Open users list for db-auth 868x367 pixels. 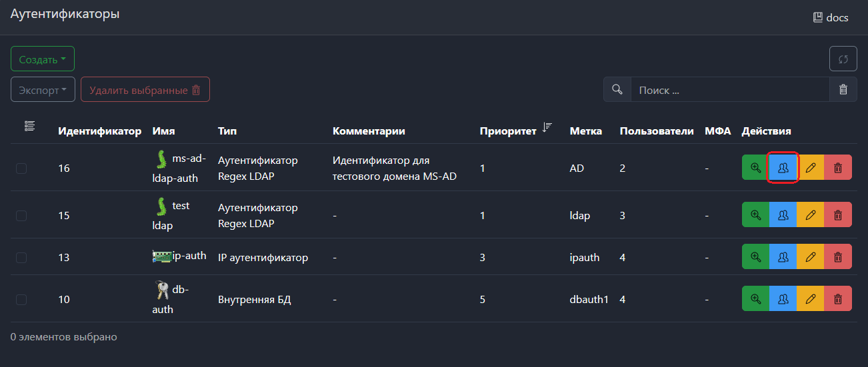point(783,299)
